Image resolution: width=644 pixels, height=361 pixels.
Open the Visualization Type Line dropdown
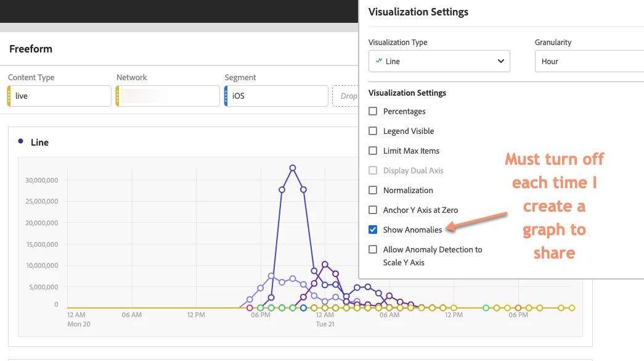(439, 61)
